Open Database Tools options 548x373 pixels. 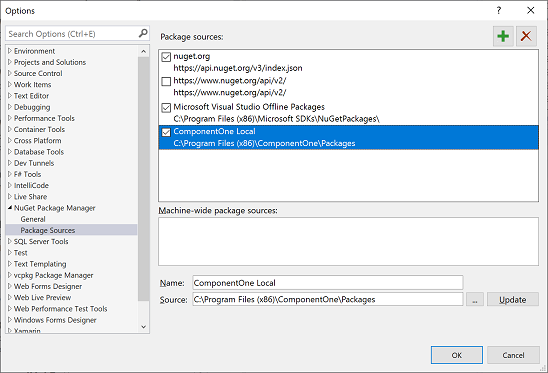[x=39, y=152]
